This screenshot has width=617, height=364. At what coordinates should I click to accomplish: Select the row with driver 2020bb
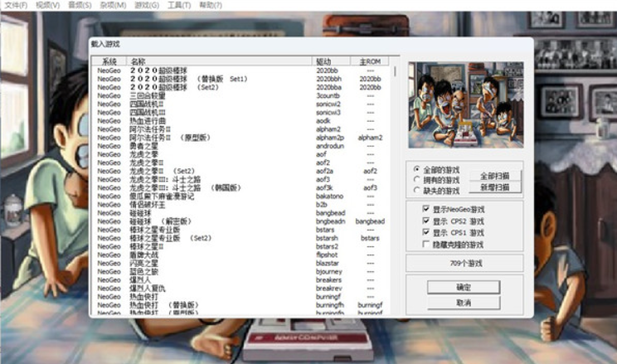(x=241, y=70)
